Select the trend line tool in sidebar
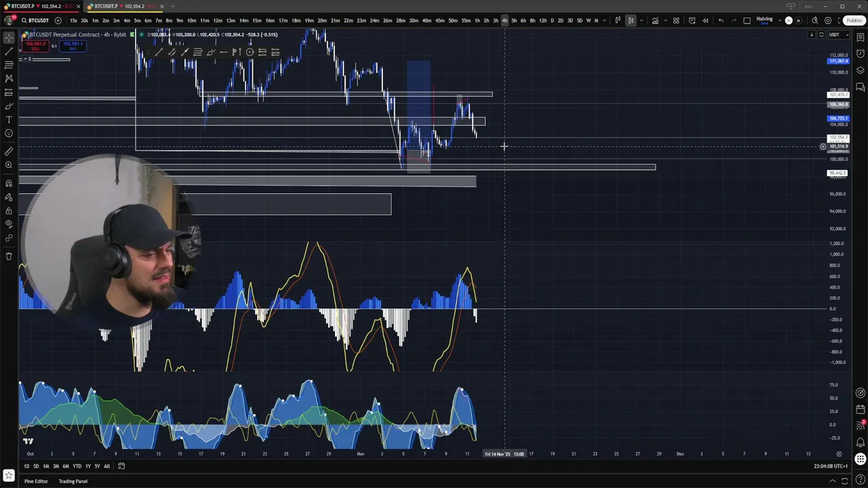 tap(9, 52)
